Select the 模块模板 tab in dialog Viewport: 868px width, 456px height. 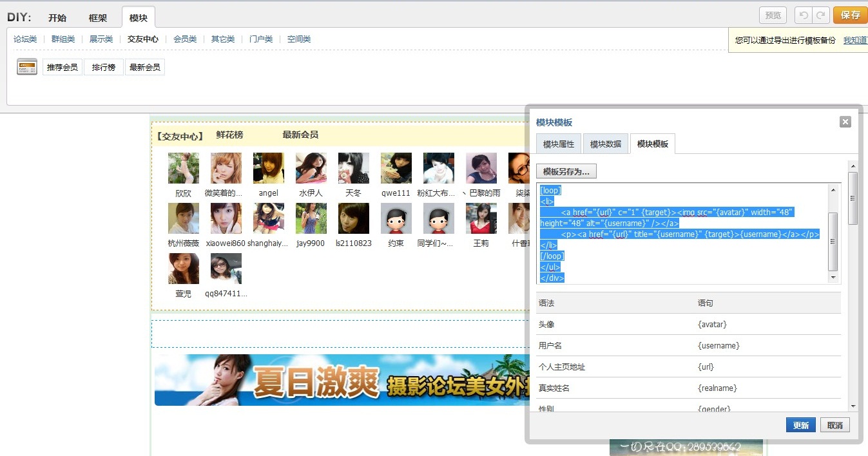pyautogui.click(x=653, y=144)
